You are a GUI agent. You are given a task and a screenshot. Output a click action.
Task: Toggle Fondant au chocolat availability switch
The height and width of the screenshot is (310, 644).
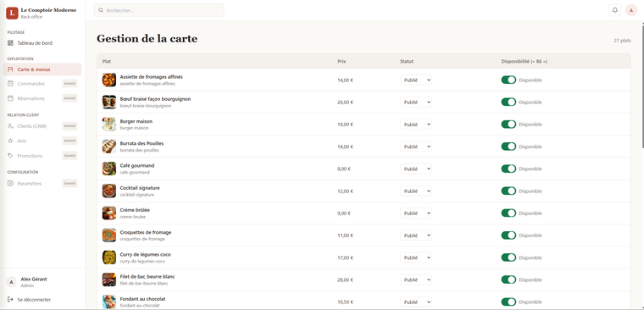[x=508, y=302]
